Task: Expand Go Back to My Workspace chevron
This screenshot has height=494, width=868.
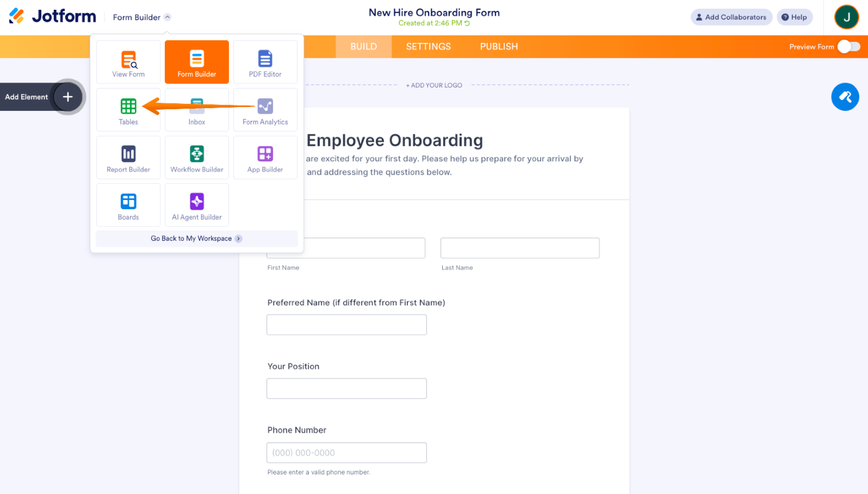Action: click(239, 239)
